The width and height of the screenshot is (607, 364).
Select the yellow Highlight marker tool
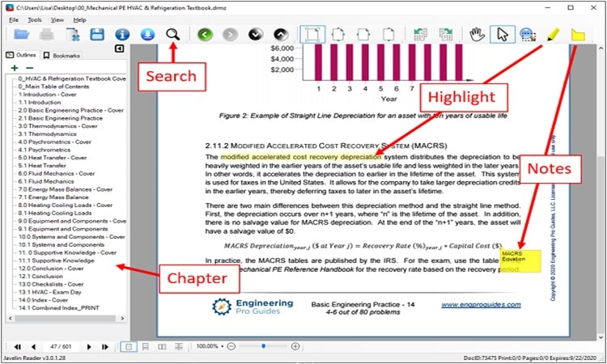point(554,35)
